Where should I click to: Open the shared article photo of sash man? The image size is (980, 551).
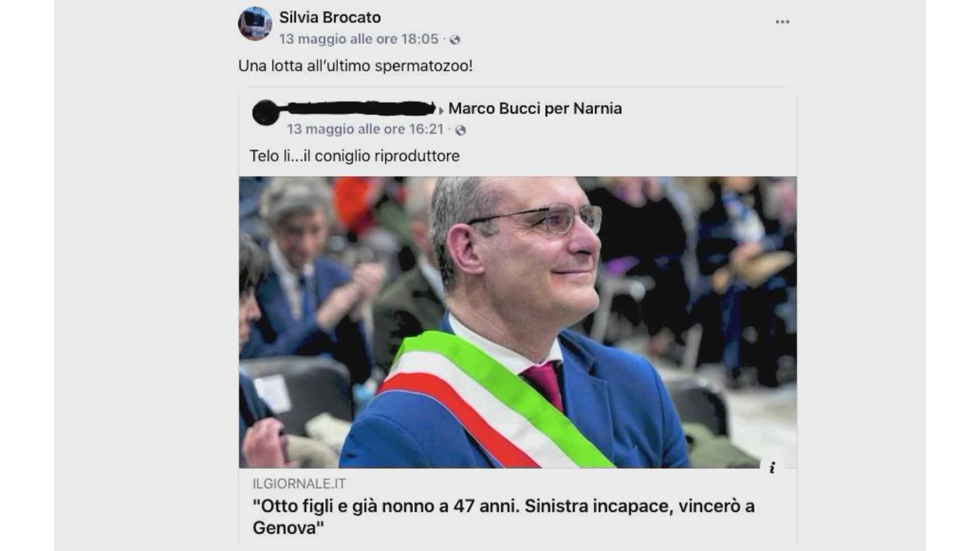click(518, 322)
